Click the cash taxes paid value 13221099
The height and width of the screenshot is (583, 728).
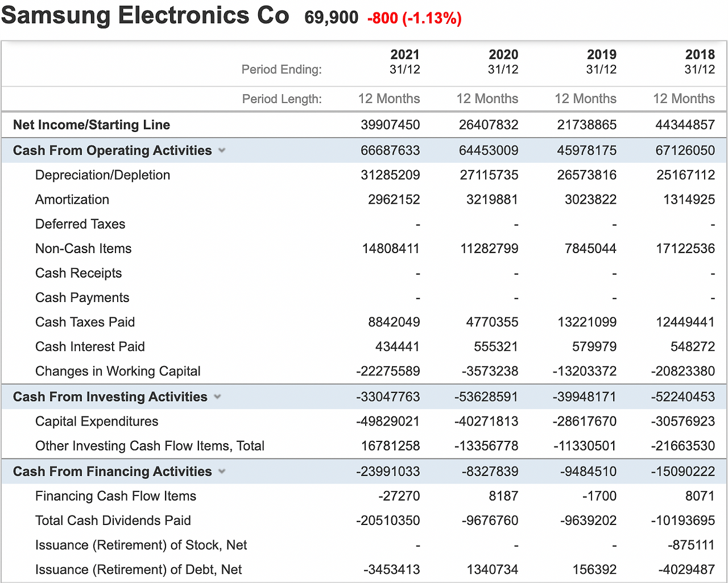(587, 322)
